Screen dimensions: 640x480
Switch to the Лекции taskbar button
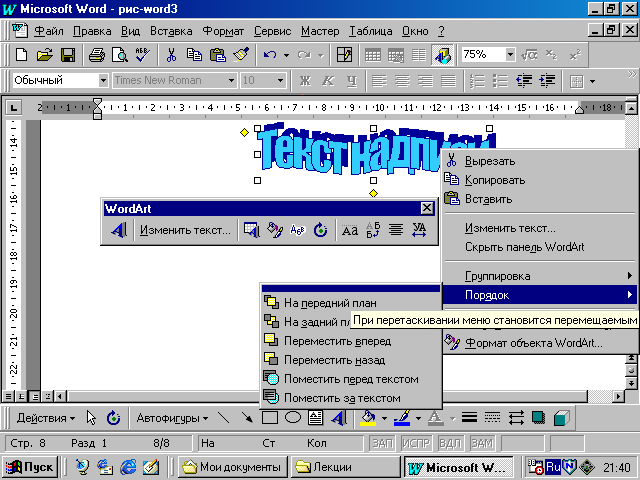pos(346,467)
